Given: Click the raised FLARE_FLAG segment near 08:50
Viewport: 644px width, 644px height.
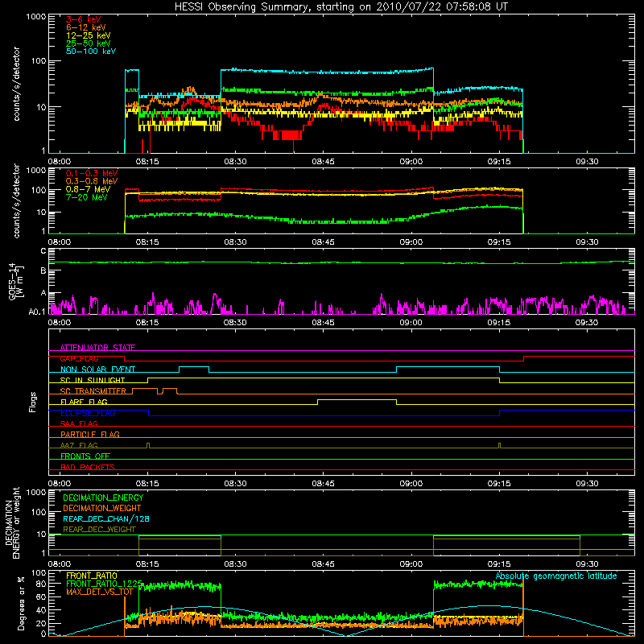Looking at the screenshot, I should pyautogui.click(x=357, y=399).
